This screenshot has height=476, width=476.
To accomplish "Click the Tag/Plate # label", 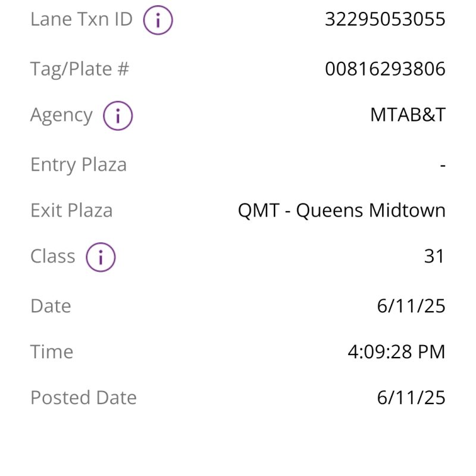I will [x=80, y=69].
